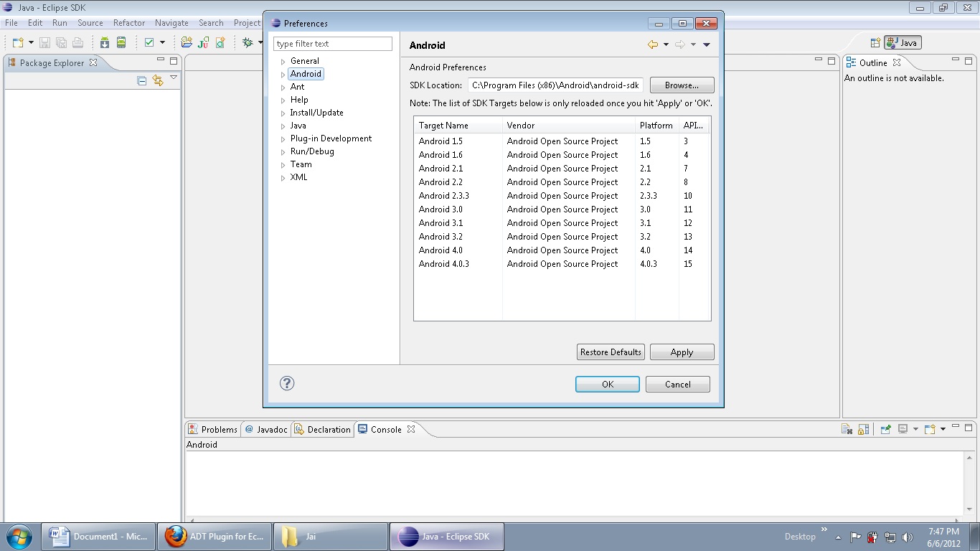The height and width of the screenshot is (551, 980).
Task: Open Firefox ADT Plugin taskbar button
Action: [x=215, y=537]
